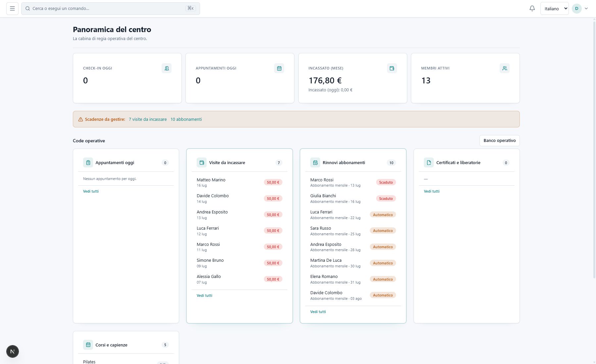
Task: Click Automatico badge for Davide Colombo
Action: (383, 295)
